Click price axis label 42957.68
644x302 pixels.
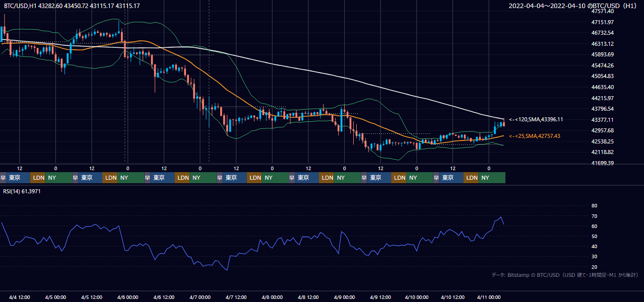point(603,130)
